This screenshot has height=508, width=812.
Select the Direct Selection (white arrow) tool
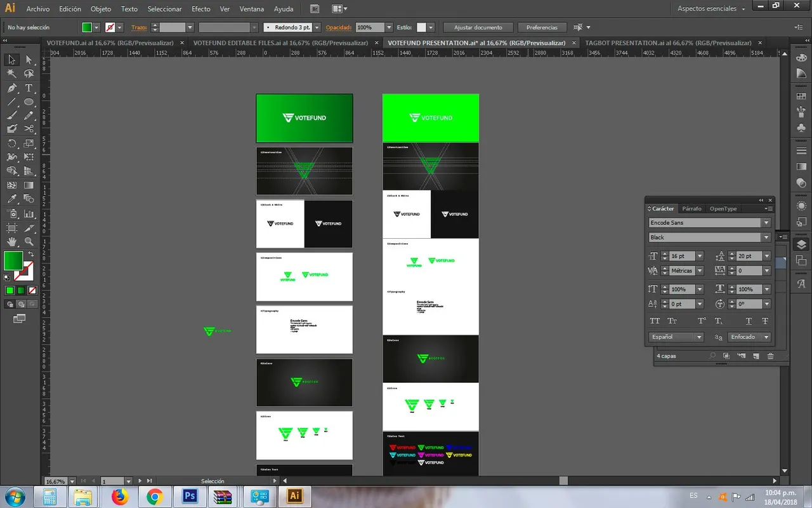click(29, 60)
